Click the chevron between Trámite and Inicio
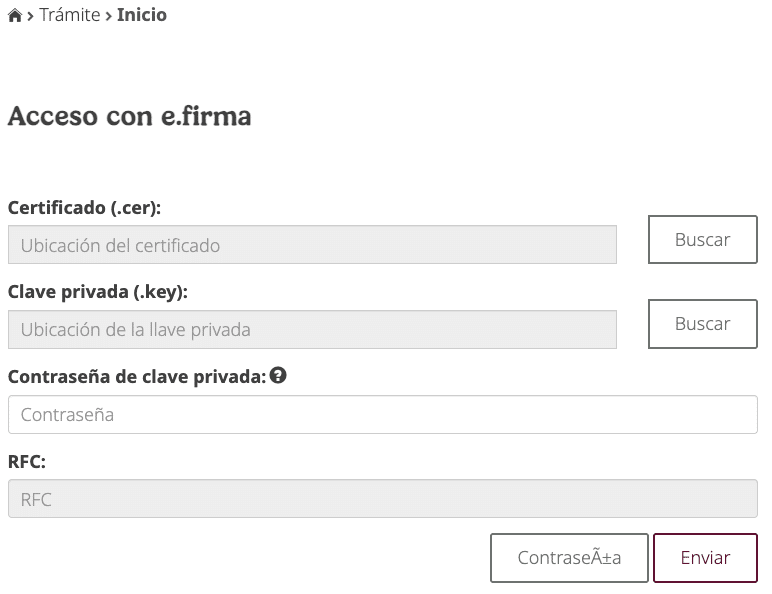The width and height of the screenshot is (772, 594). (x=109, y=17)
